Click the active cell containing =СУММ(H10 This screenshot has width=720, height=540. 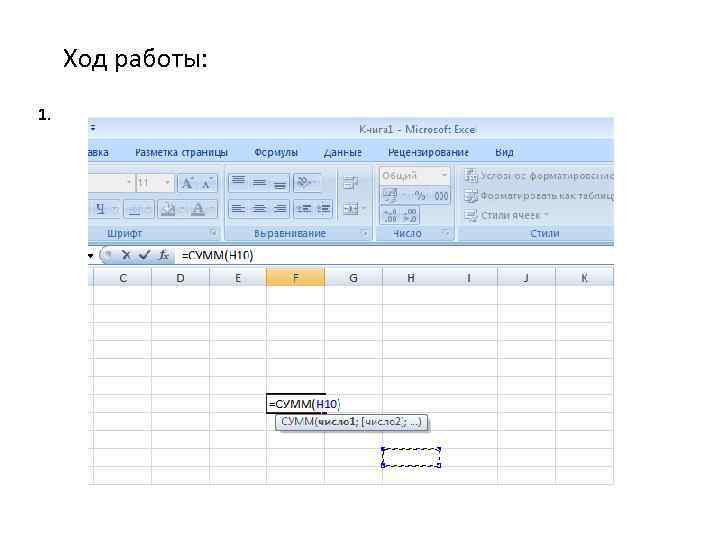pyautogui.click(x=296, y=404)
